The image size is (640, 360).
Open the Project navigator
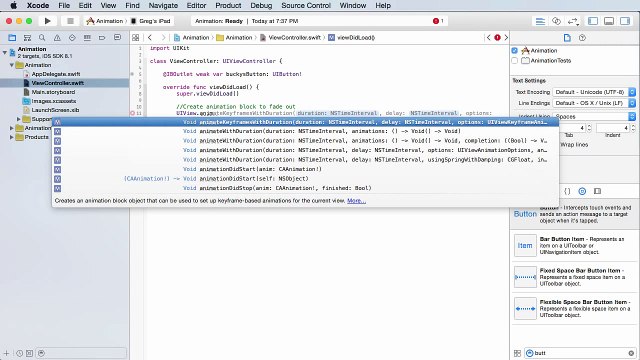(x=12, y=38)
